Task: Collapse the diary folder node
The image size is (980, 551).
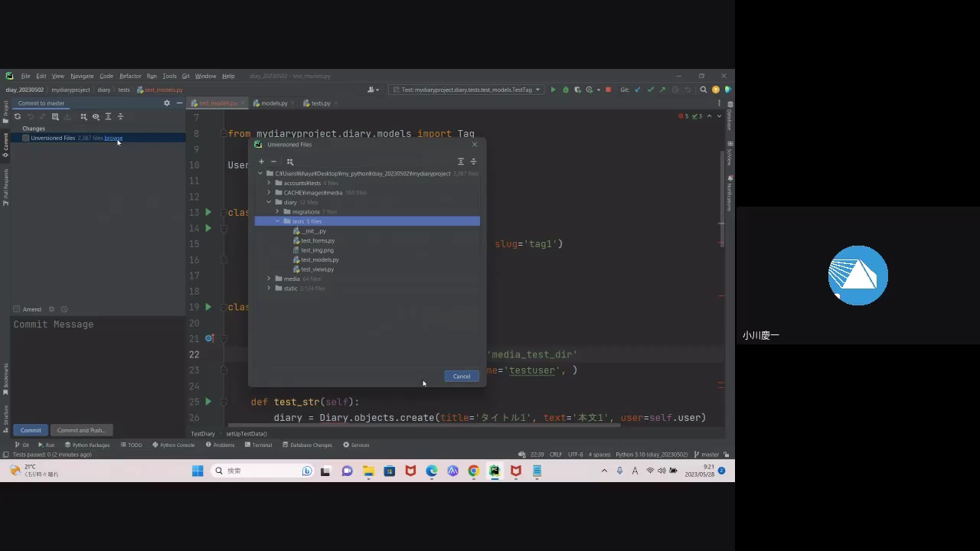Action: [x=269, y=202]
